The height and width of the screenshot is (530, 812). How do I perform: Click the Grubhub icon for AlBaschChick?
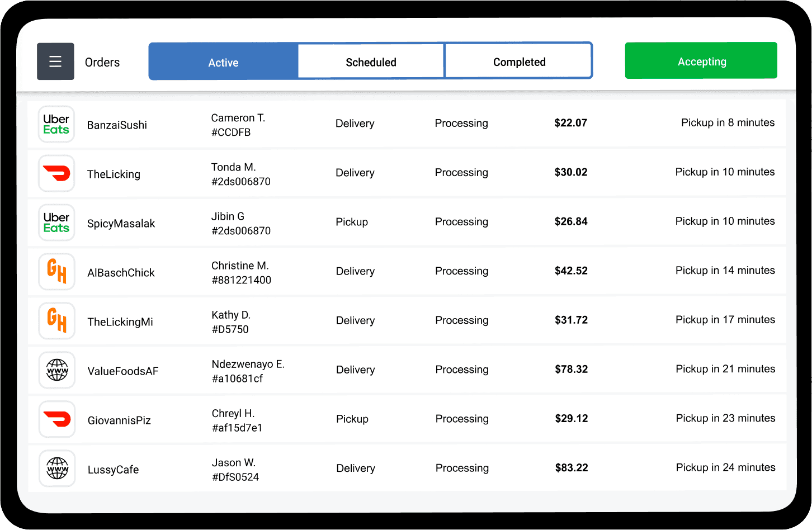pos(56,272)
